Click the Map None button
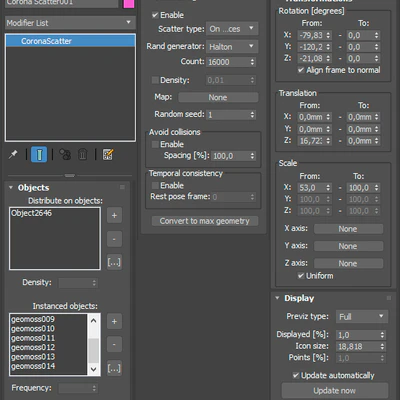Image resolution: width=400 pixels, height=400 pixels. point(218,97)
